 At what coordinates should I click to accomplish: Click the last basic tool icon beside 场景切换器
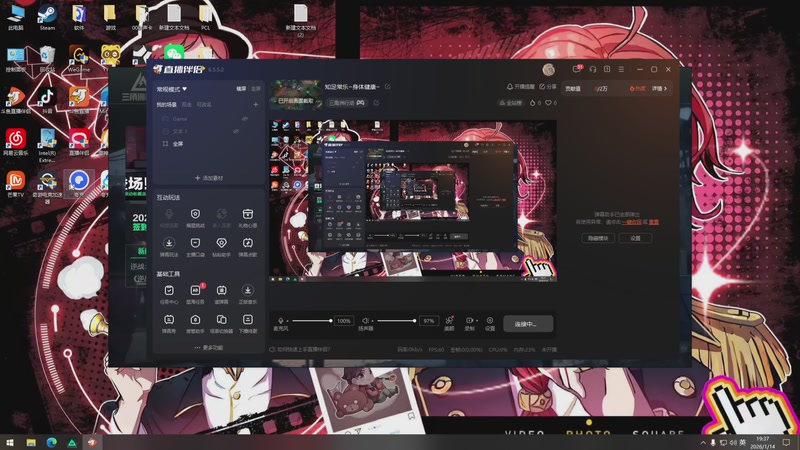247,323
